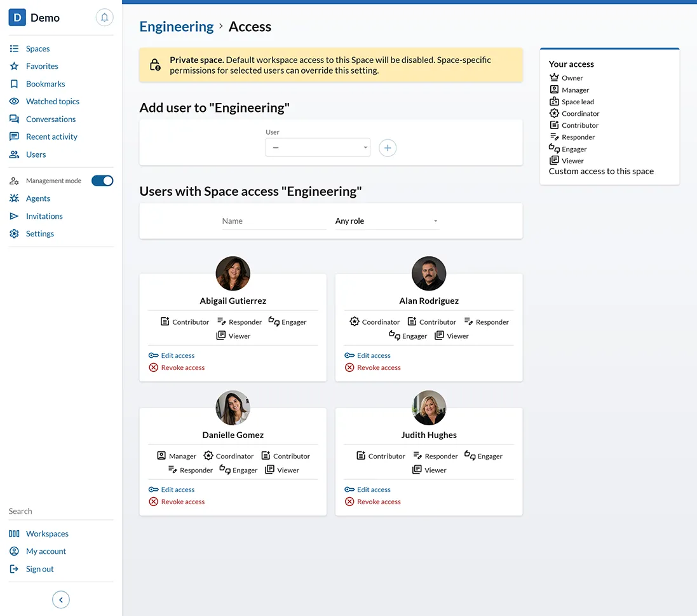Screen dimensions: 697x616
Task: Click Judith Hughes's profile photo
Action: click(x=429, y=407)
